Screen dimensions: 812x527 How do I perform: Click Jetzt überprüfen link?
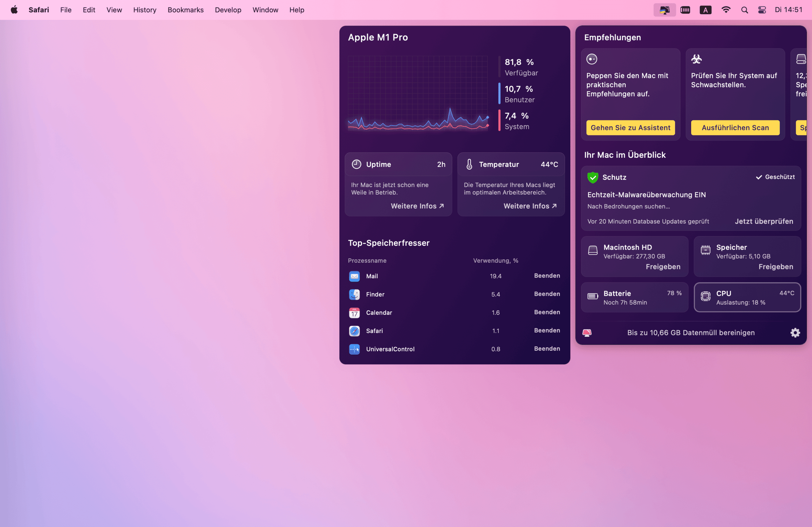(763, 221)
